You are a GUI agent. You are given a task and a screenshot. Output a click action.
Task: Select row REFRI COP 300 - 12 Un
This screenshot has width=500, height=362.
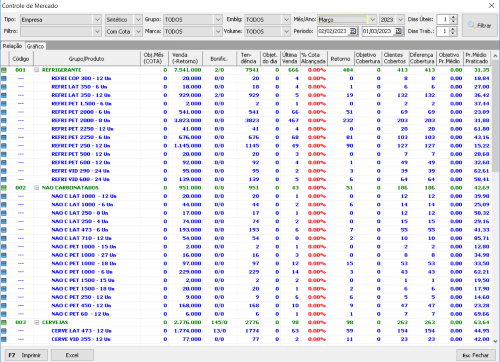pyautogui.click(x=246, y=78)
